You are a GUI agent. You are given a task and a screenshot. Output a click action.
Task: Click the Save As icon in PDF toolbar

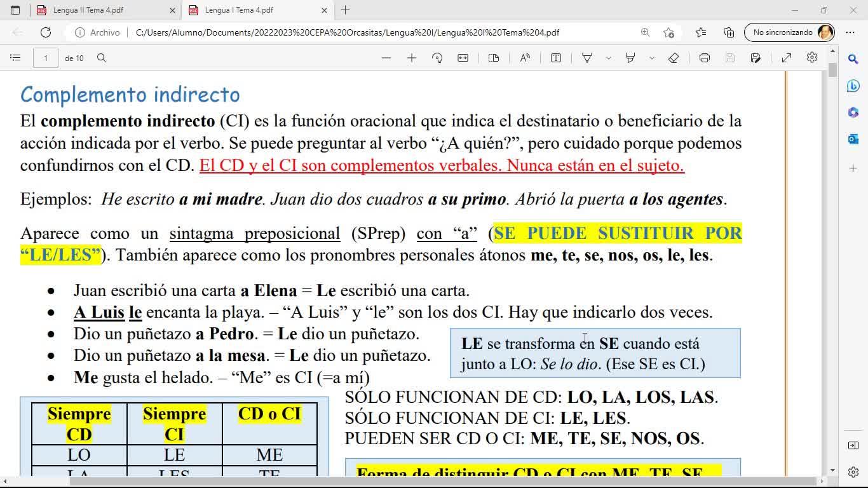tap(756, 58)
